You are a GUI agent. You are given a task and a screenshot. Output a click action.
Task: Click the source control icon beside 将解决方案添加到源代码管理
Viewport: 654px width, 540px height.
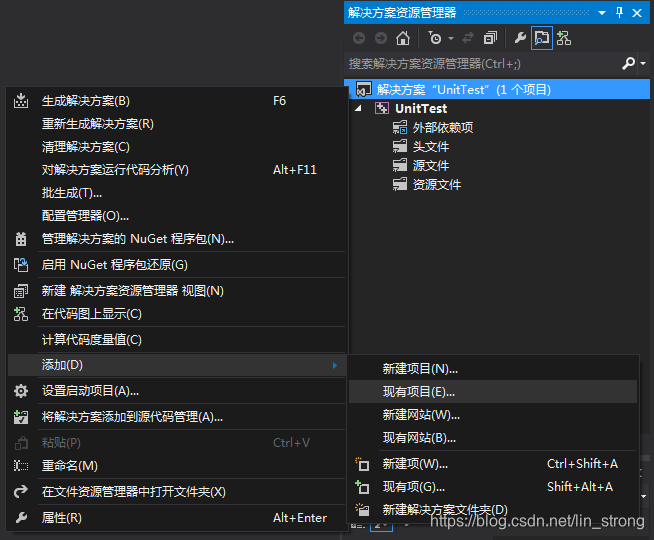coord(21,417)
